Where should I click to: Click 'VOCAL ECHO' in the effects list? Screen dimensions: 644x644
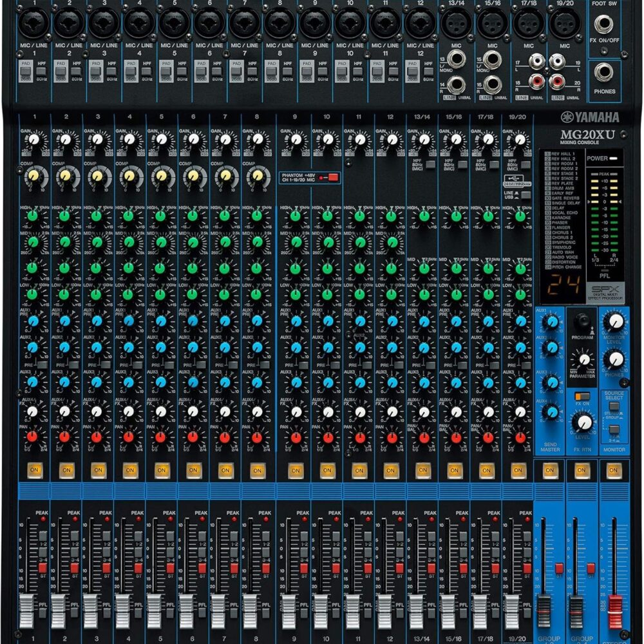564,213
